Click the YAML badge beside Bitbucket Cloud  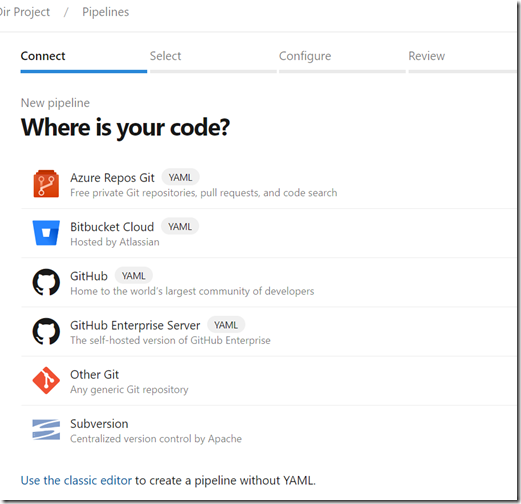(180, 227)
